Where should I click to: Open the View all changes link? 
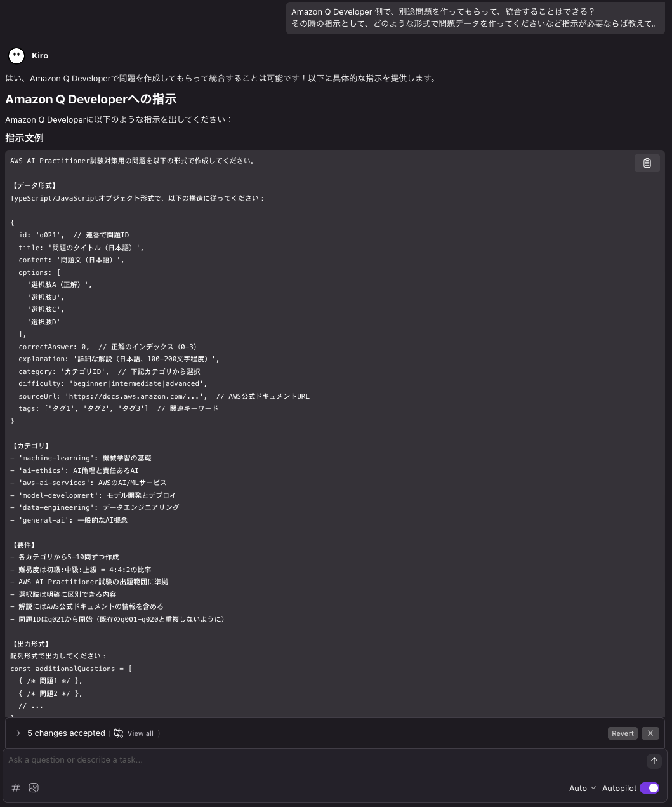(140, 733)
